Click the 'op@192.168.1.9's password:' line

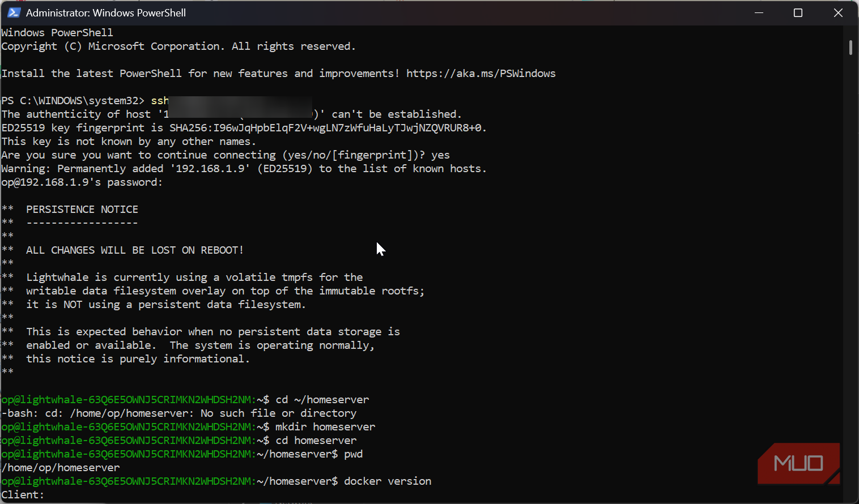point(82,182)
